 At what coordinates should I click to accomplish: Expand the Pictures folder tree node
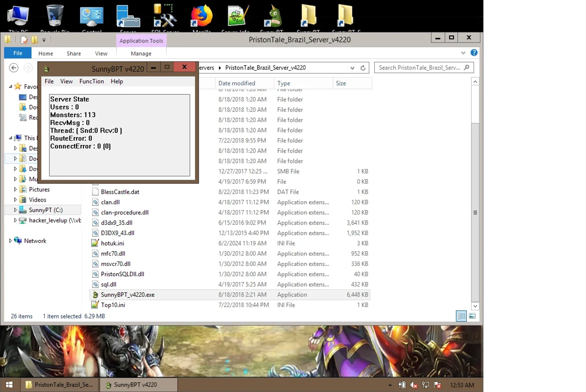[15, 190]
